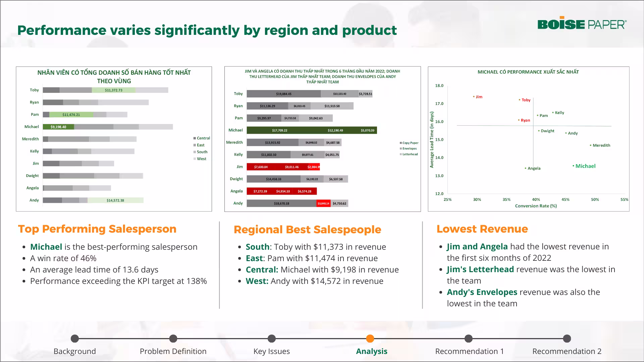The width and height of the screenshot is (644, 362).
Task: Click Andy's red Envelopes bar segment
Action: tap(323, 203)
